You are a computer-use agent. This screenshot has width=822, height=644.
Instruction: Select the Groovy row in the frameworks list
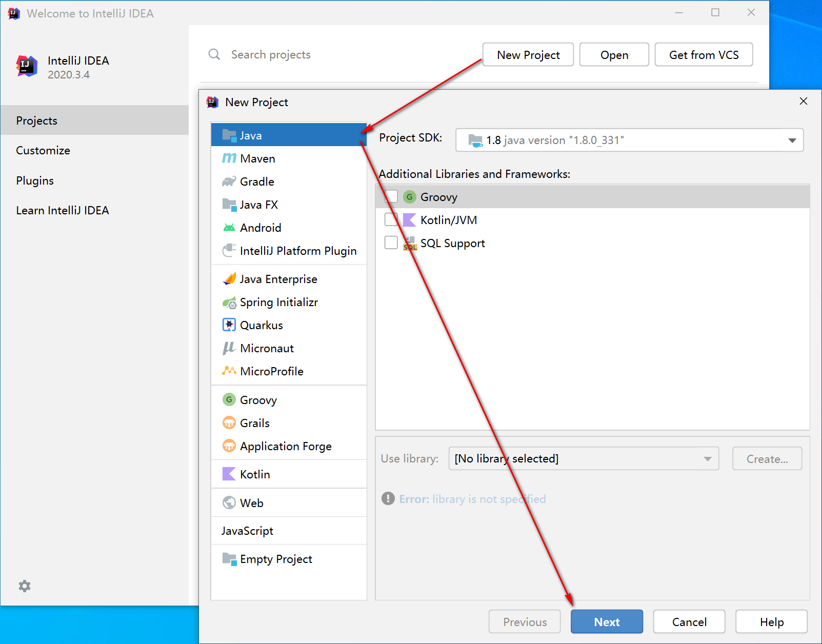[x=593, y=197]
